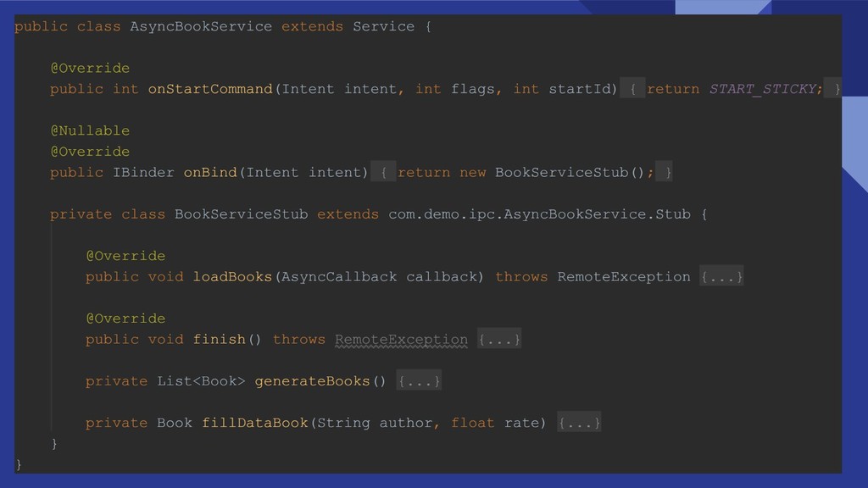Click the flags parameter
Image resolution: width=868 pixels, height=488 pixels.
tap(472, 89)
